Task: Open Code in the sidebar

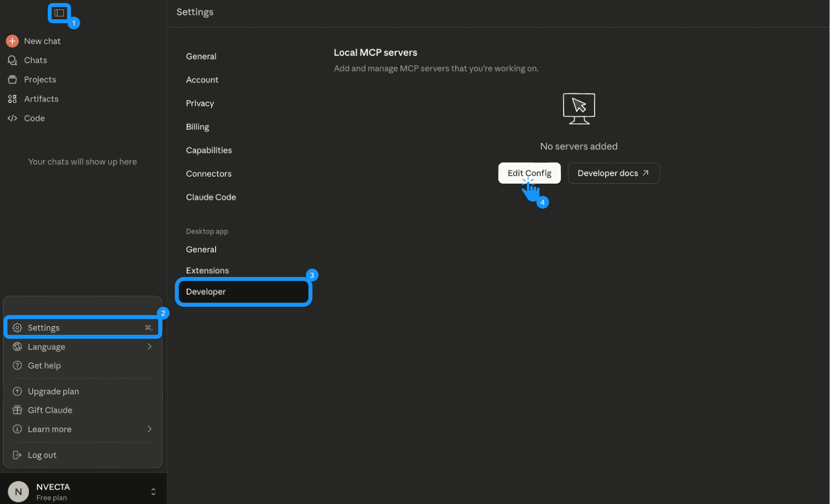Action: pyautogui.click(x=34, y=118)
